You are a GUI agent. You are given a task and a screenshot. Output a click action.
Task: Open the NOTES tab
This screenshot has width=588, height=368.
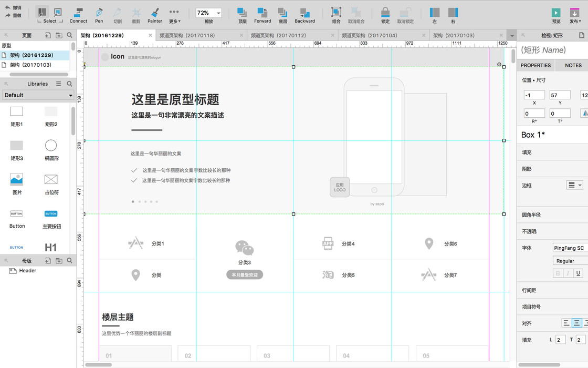point(573,65)
